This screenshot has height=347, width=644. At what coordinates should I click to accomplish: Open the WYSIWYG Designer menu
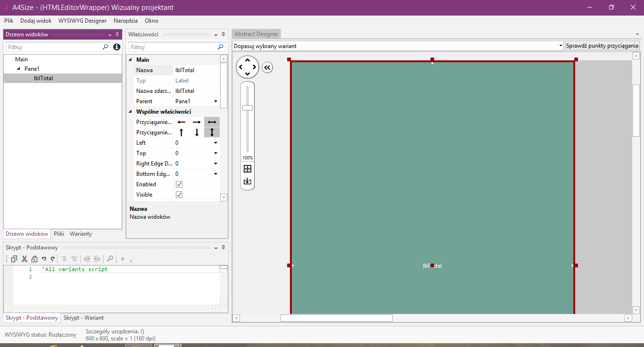[83, 21]
